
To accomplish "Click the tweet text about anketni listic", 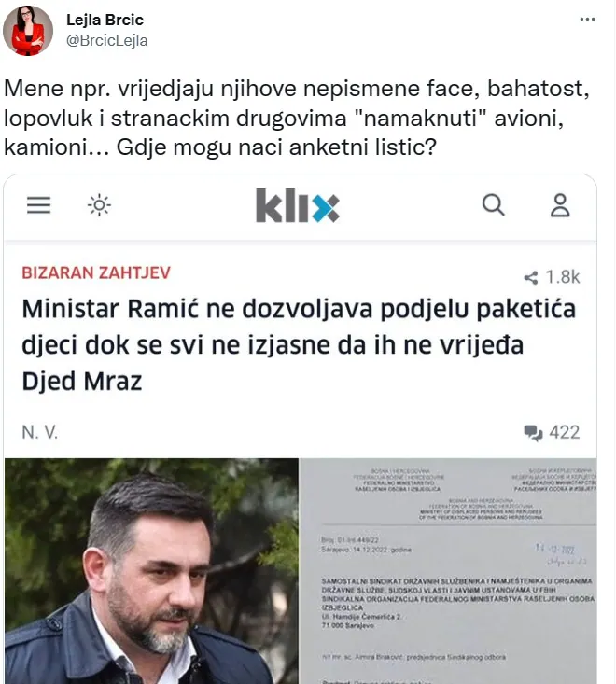I will click(297, 118).
